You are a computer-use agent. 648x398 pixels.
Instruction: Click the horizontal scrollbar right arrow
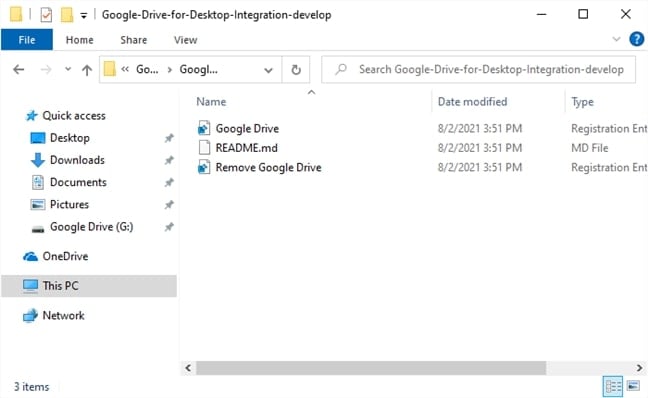tap(639, 368)
